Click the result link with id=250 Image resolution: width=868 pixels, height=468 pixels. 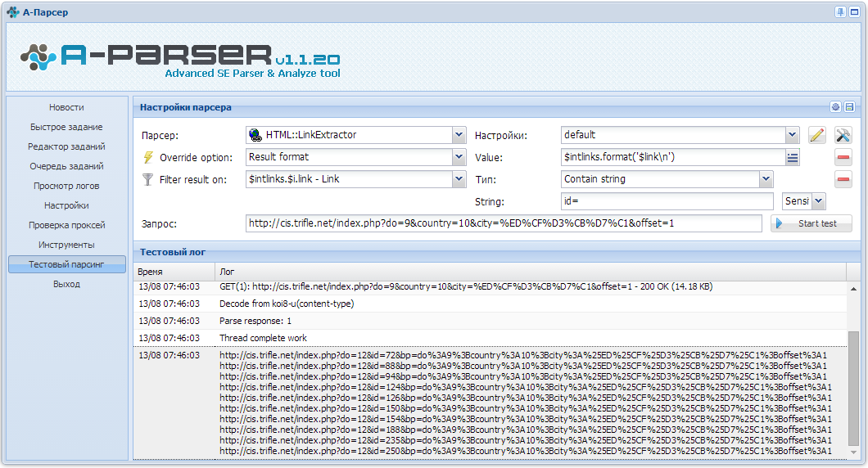(526, 451)
